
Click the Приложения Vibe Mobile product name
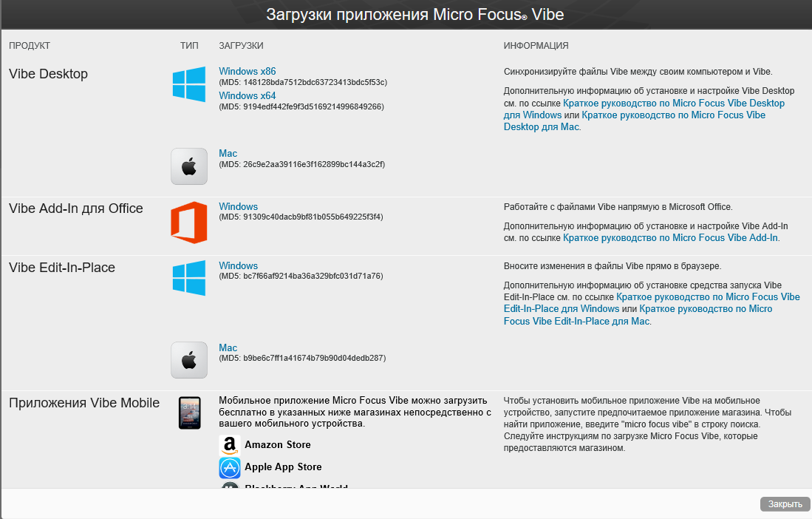pyautogui.click(x=84, y=404)
